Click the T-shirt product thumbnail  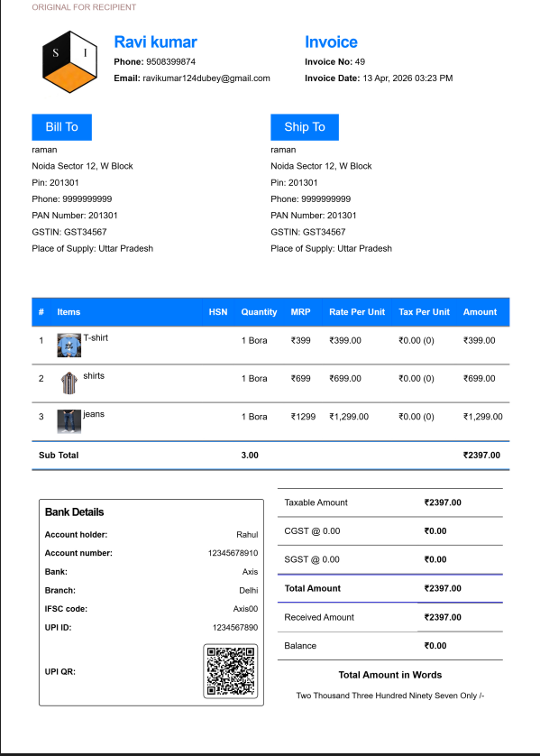69,346
